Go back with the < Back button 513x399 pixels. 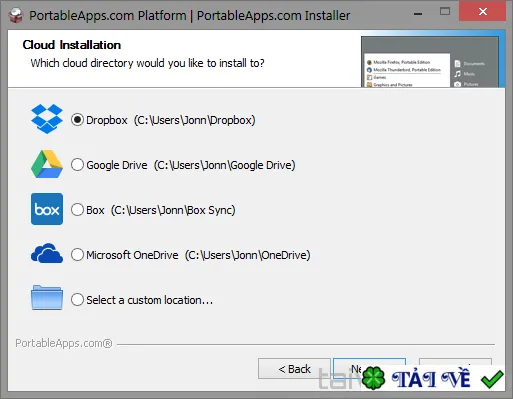pos(294,369)
